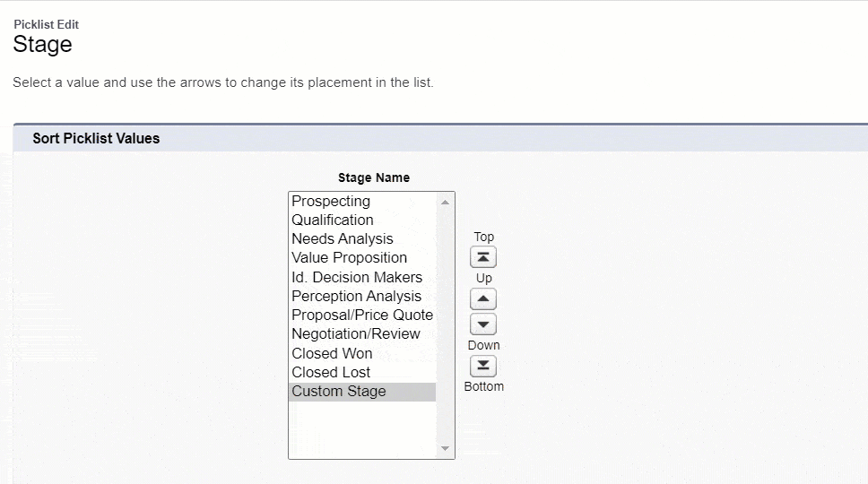Select the Qualification stage
The width and height of the screenshot is (868, 484).
pyautogui.click(x=333, y=220)
